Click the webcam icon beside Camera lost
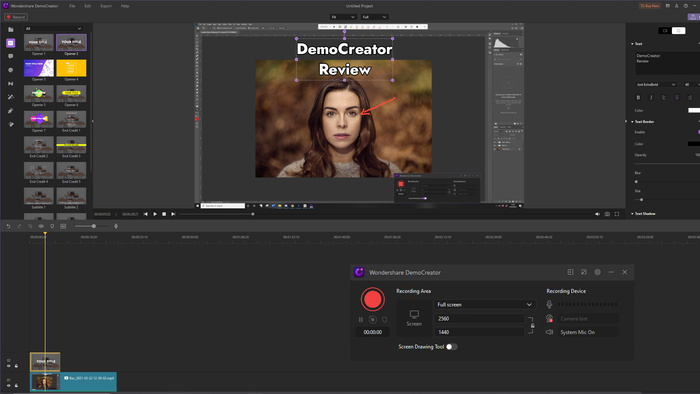The image size is (700, 394). (x=549, y=319)
